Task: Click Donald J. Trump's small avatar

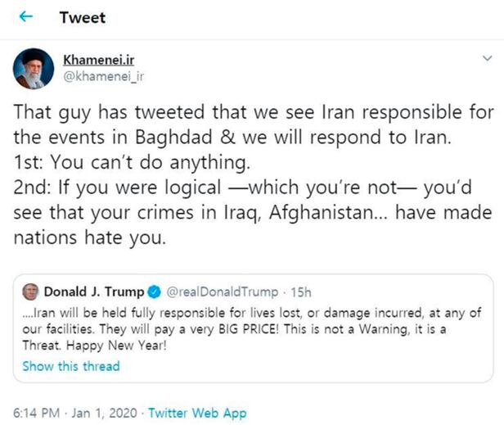Action: pos(30,292)
